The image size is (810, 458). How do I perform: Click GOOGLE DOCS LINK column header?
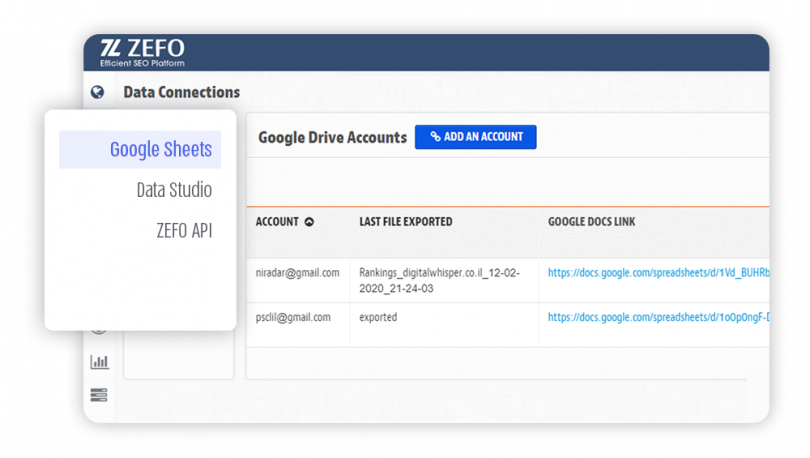coord(591,222)
